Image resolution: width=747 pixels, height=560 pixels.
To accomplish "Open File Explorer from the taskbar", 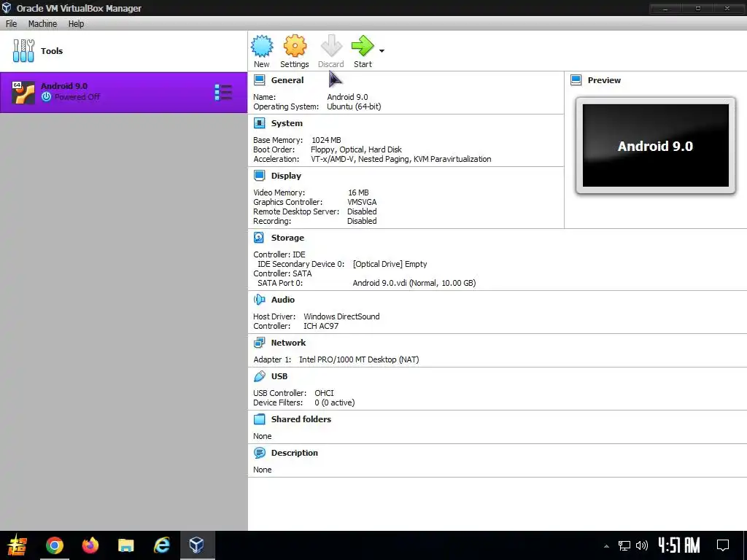I will point(125,545).
